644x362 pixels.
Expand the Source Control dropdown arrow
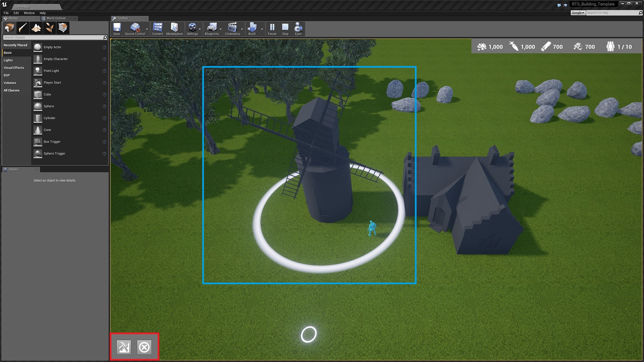point(147,29)
